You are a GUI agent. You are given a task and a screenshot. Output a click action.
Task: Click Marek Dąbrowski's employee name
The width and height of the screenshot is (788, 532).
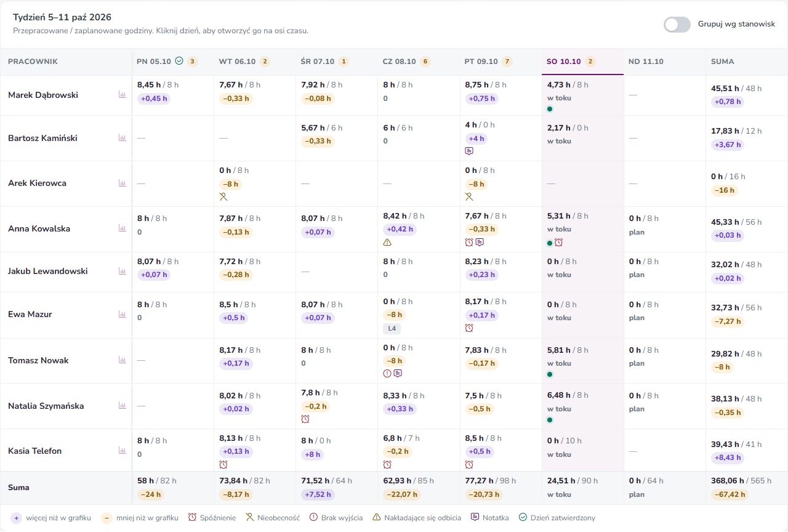[x=43, y=95]
